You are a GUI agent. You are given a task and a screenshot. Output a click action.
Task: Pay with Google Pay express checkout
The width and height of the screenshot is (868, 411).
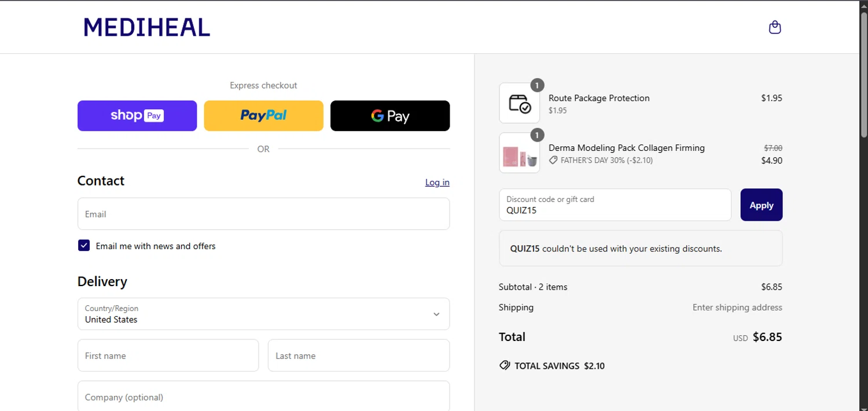click(x=390, y=116)
